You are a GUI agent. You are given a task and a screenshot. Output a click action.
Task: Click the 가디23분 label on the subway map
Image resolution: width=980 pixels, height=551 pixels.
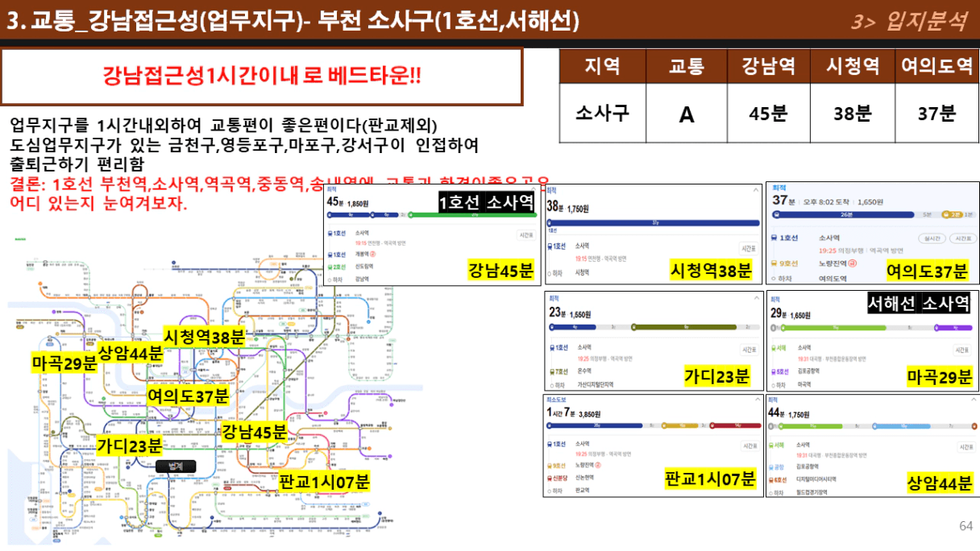130,445
